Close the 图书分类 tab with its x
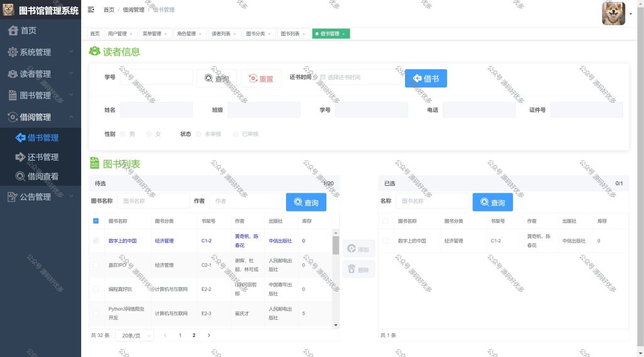The height and width of the screenshot is (357, 644). pos(269,34)
